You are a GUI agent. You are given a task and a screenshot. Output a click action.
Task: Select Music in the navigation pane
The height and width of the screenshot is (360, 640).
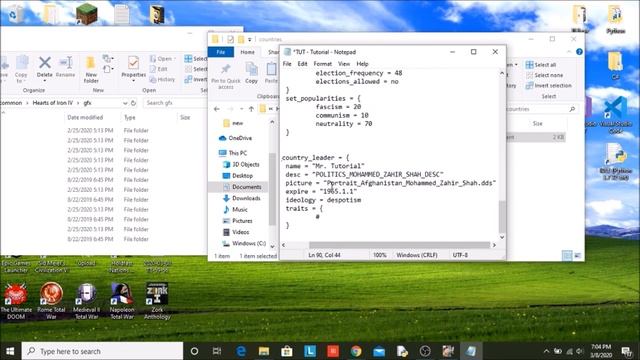235,209
